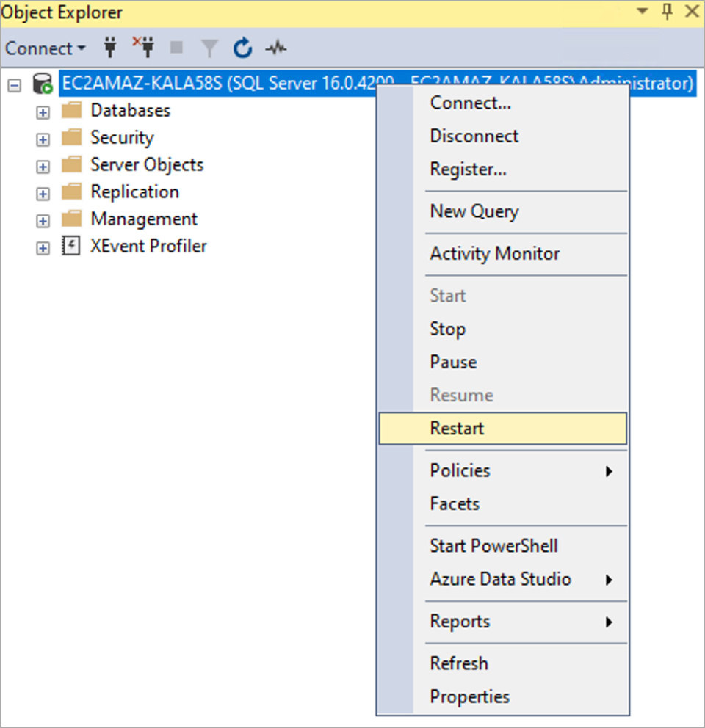Click the Connect Object Explorer plug icon
Image resolution: width=705 pixels, height=728 pixels.
pos(110,48)
